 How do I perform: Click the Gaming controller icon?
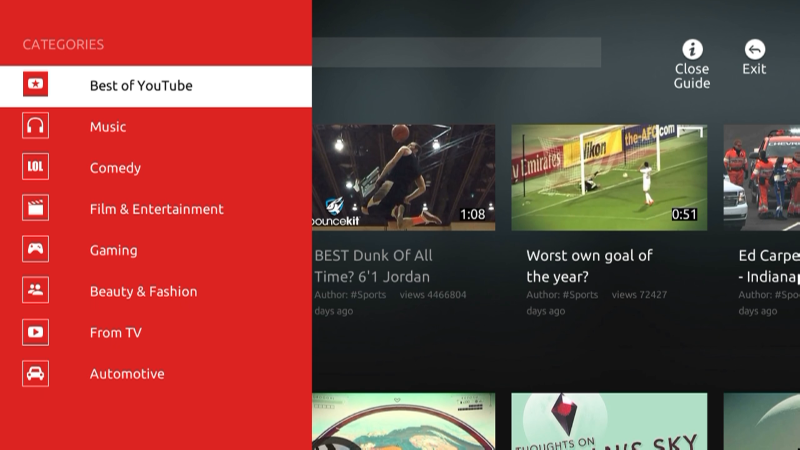pos(35,249)
